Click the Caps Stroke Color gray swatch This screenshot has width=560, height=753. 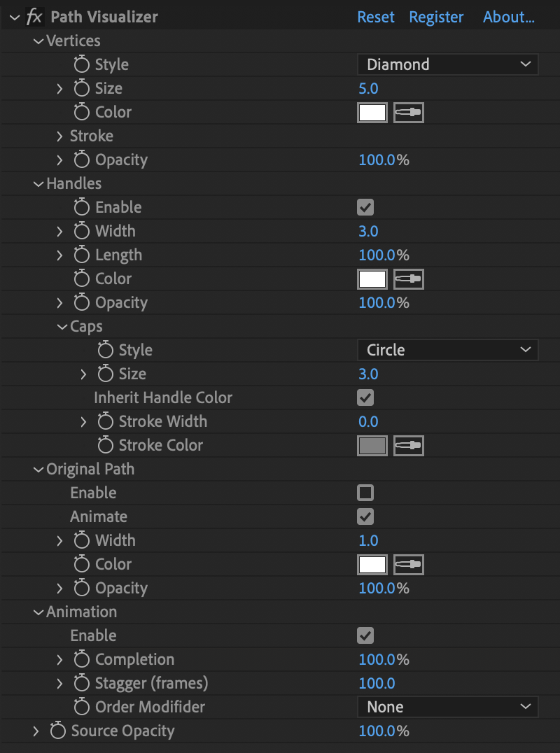pos(372,446)
